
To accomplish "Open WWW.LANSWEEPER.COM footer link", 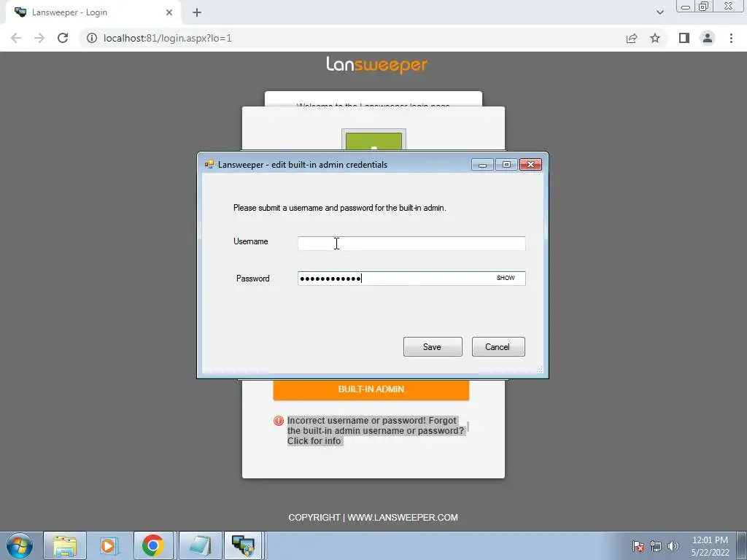I will 403,518.
